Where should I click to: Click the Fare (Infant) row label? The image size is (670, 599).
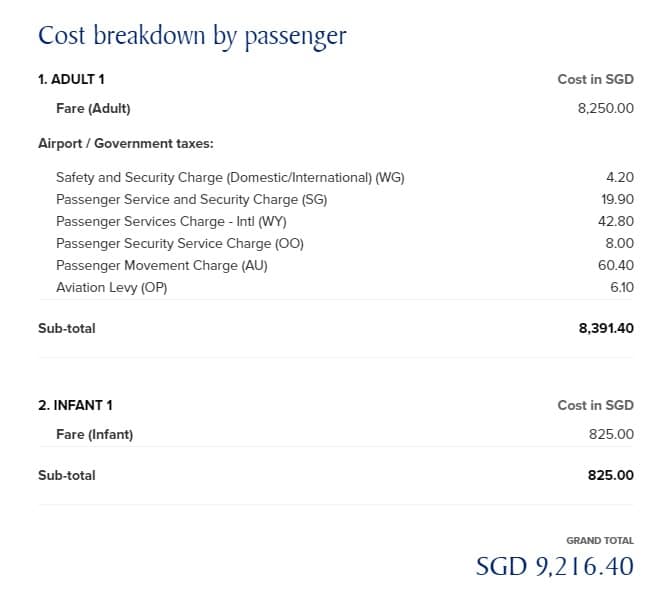point(94,435)
